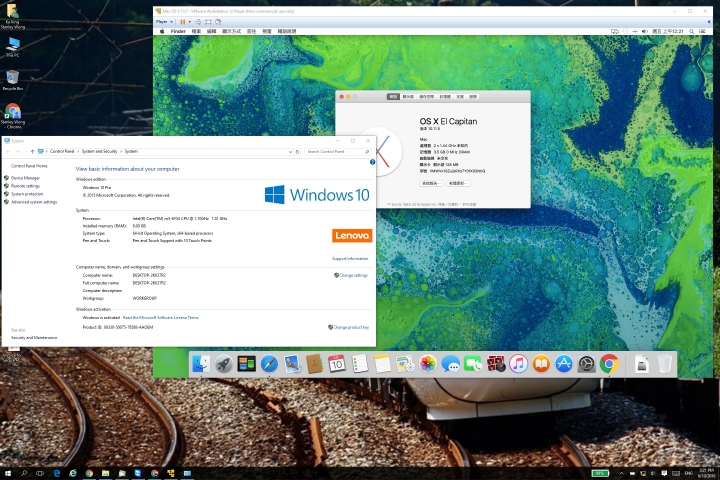Select the fourth tab in About This Mac

(445, 96)
